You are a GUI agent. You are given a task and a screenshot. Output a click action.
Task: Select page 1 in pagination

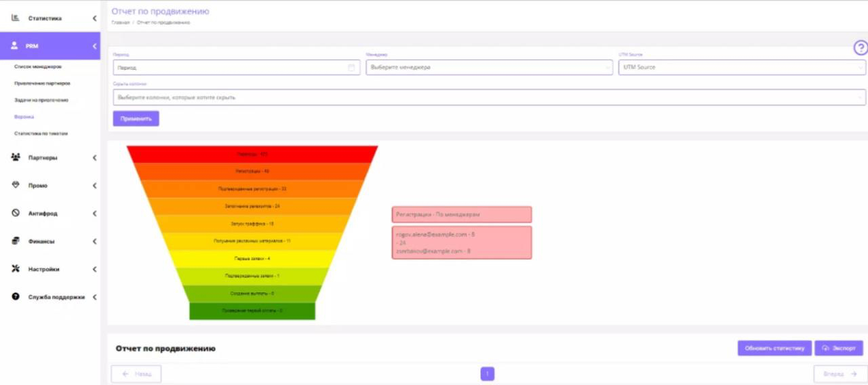[488, 373]
